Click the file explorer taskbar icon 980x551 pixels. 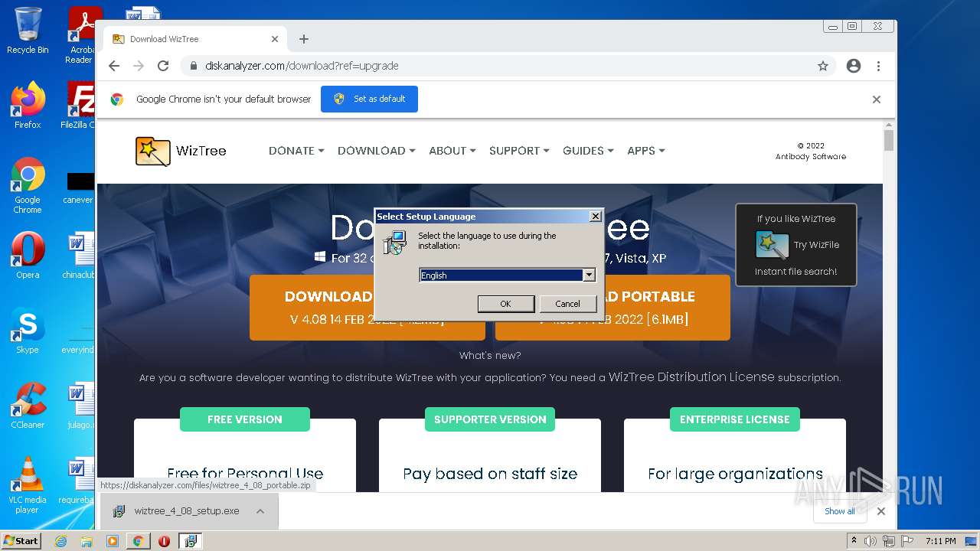(87, 541)
